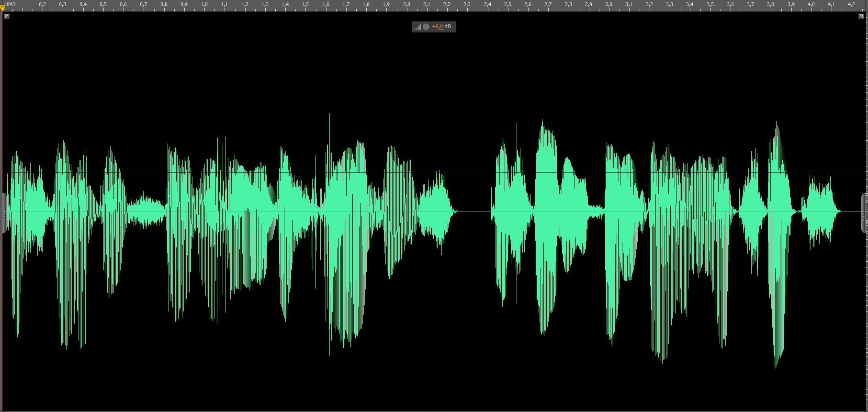Click the 0,5 mark on time ruler
The height and width of the screenshot is (412, 868).
click(x=103, y=4)
